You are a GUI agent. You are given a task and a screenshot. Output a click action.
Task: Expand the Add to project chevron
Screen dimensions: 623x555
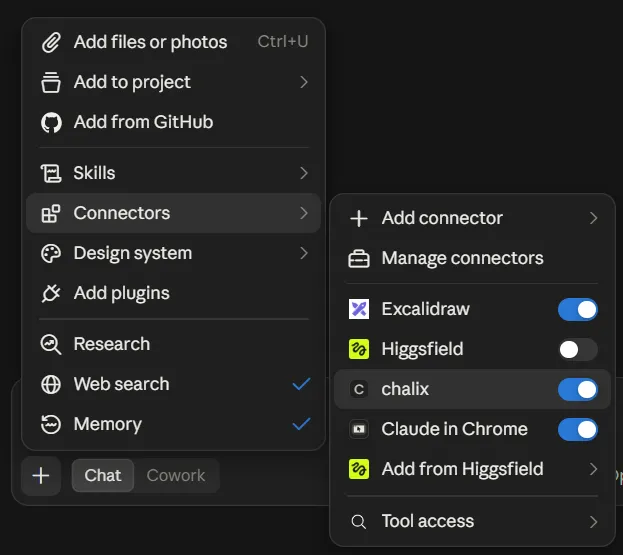[304, 82]
